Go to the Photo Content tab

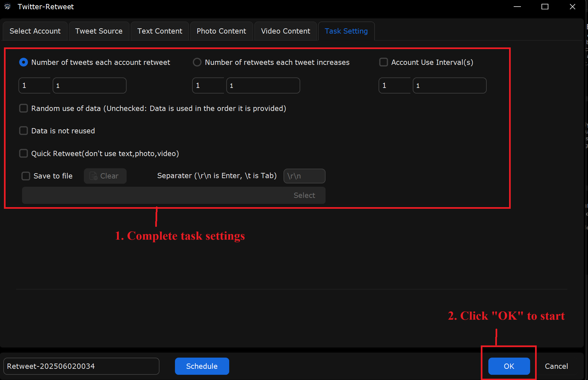pyautogui.click(x=221, y=31)
